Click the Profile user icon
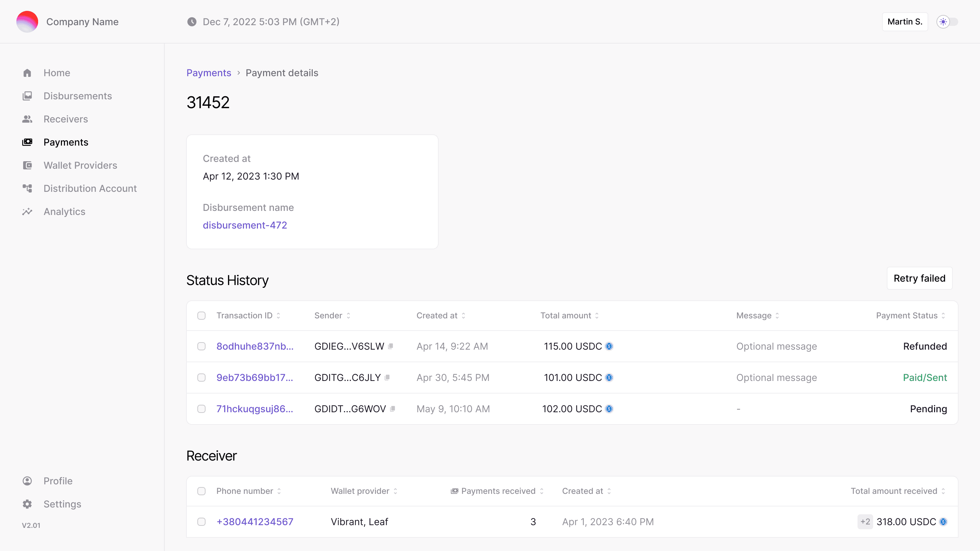Screen dimensions: 980x551 27,481
